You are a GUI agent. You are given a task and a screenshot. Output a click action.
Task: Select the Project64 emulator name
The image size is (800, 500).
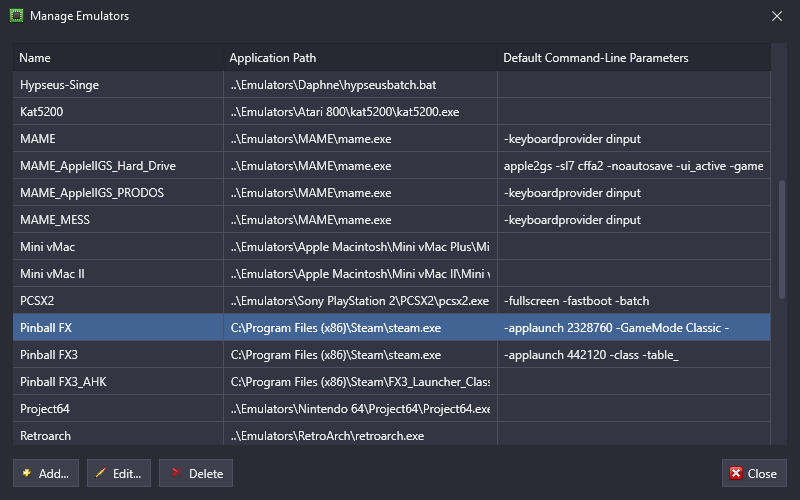[45, 409]
